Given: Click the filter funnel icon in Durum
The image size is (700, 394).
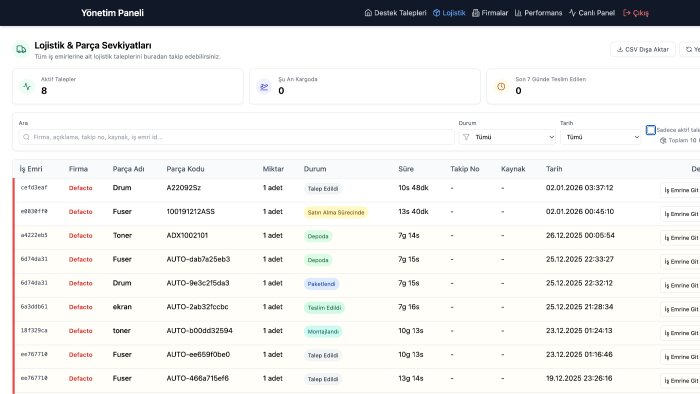Looking at the screenshot, I should coord(466,137).
